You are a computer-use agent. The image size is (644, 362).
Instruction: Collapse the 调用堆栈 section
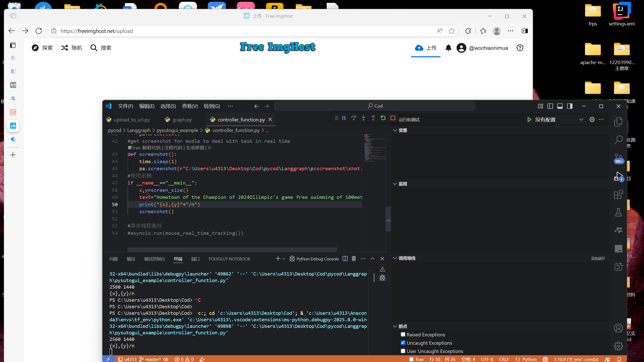coord(395,258)
